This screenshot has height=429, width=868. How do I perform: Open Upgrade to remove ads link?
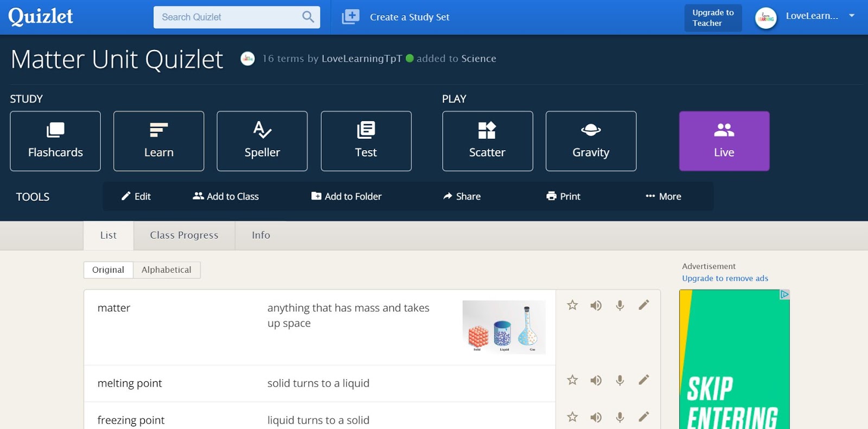pyautogui.click(x=725, y=278)
